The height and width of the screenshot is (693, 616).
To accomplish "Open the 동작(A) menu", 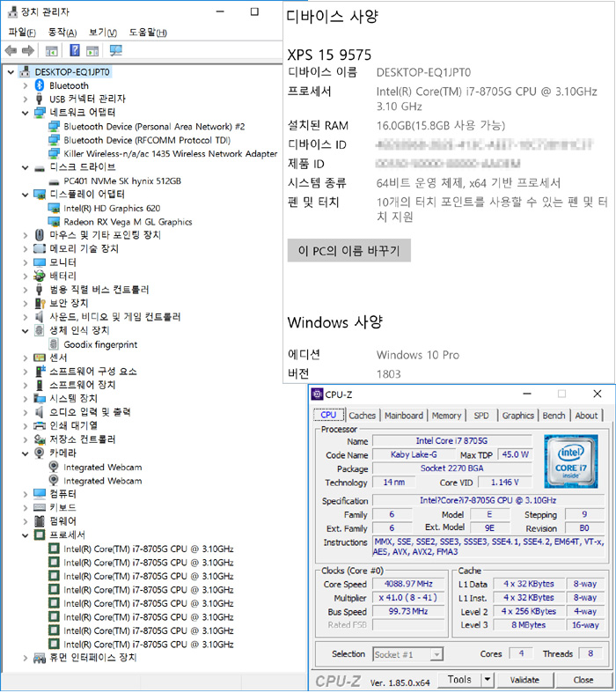I will 62,33.
